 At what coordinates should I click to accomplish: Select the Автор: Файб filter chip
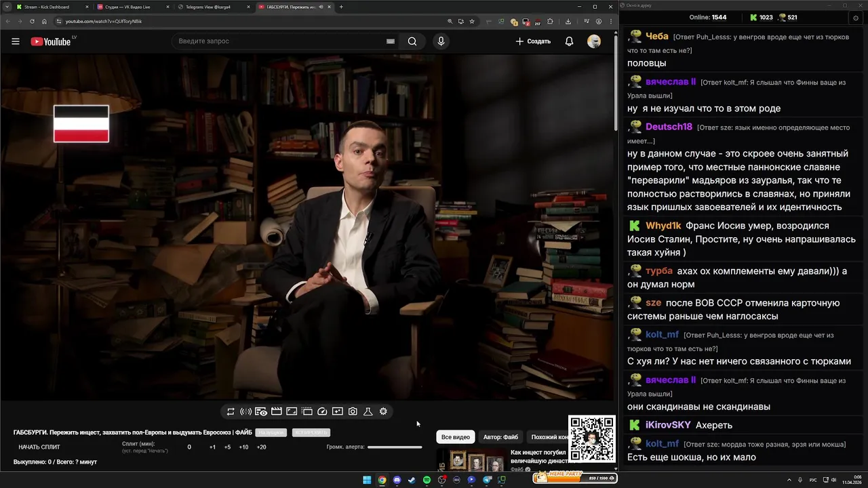point(500,437)
